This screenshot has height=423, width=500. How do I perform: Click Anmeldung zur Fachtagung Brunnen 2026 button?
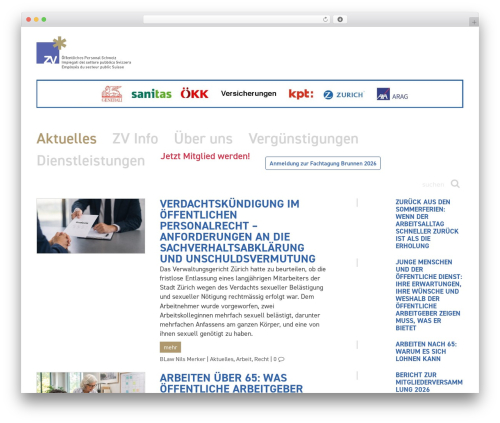pyautogui.click(x=323, y=163)
